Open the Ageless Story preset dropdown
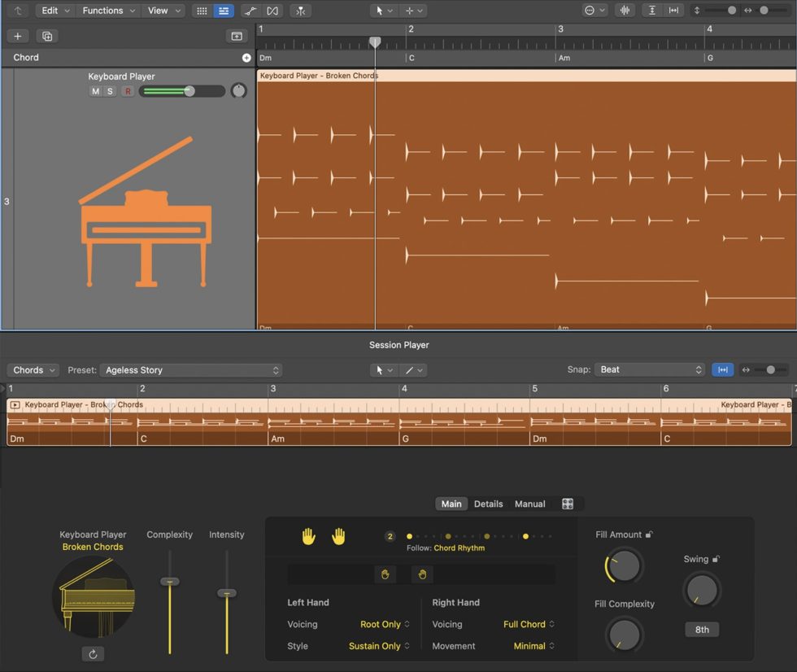Viewport: 797px width, 672px height. [x=191, y=369]
